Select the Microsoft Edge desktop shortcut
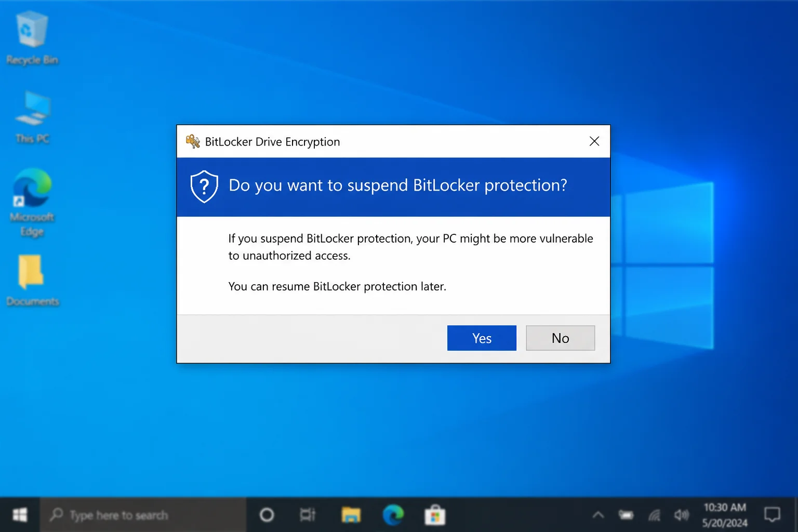 32,203
